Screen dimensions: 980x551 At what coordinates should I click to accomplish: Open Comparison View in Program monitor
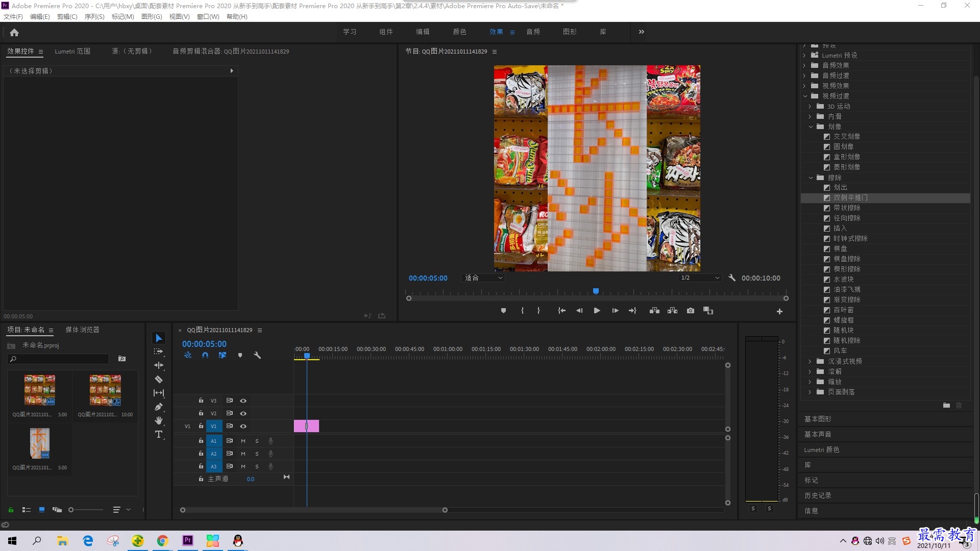click(x=708, y=311)
